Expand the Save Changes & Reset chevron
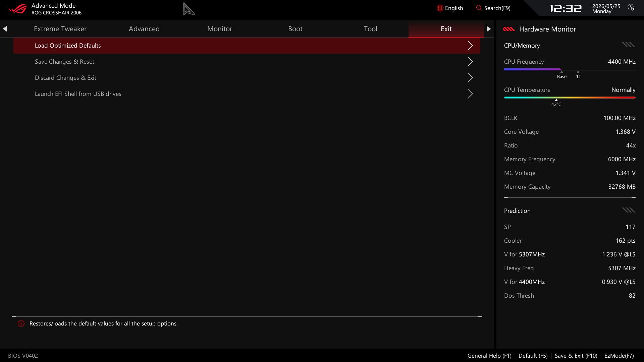Viewport: 644px width, 362px height. click(470, 62)
